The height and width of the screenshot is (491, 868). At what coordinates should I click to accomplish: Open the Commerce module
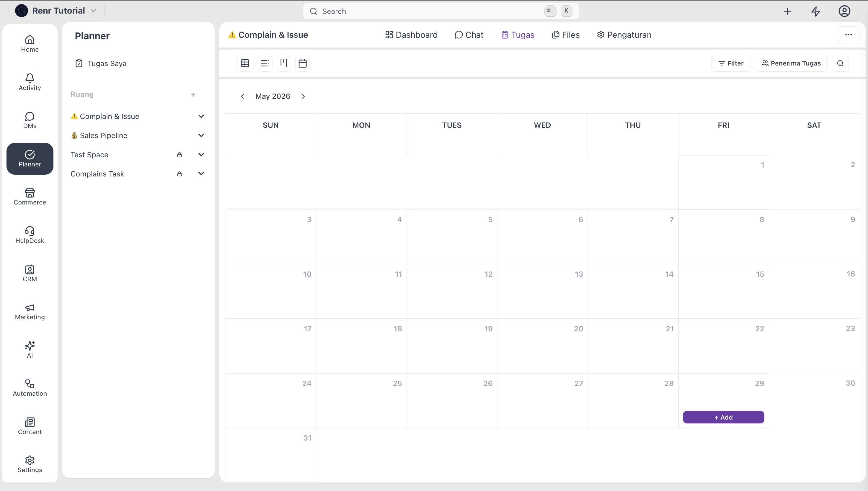(x=30, y=197)
